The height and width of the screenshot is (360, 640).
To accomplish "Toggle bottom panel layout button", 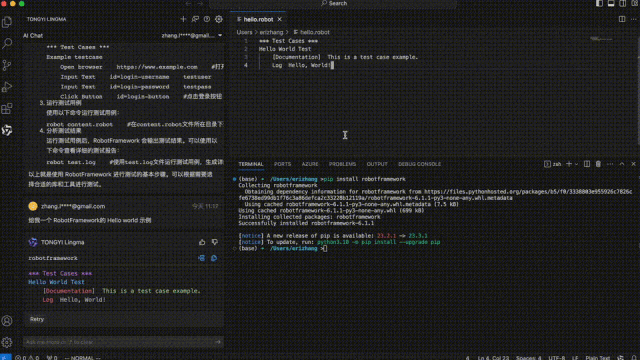I will pos(611,3).
